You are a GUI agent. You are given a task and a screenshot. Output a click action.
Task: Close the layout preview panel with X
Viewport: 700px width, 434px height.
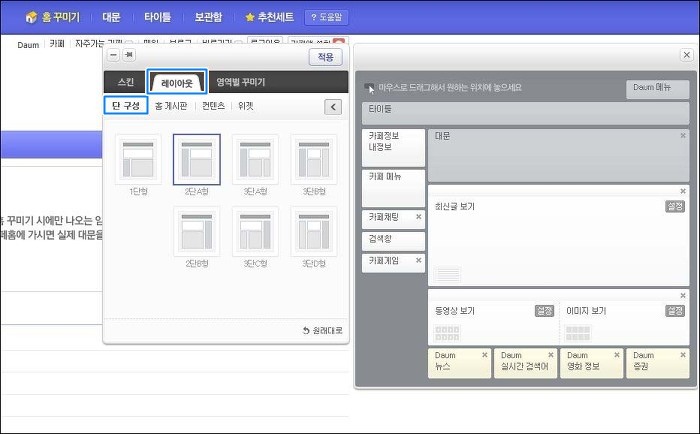[687, 55]
